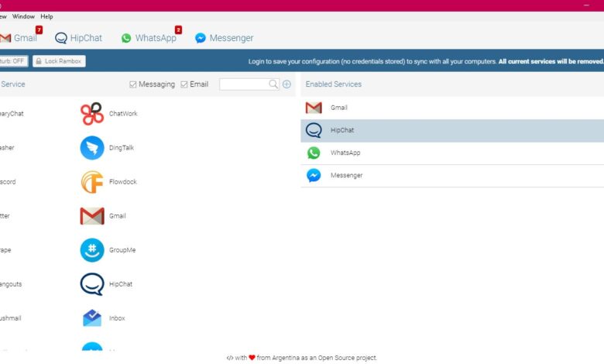Image resolution: width=604 pixels, height=364 pixels.
Task: Select WhatsApp icon in Enabled Services
Action: 314,153
